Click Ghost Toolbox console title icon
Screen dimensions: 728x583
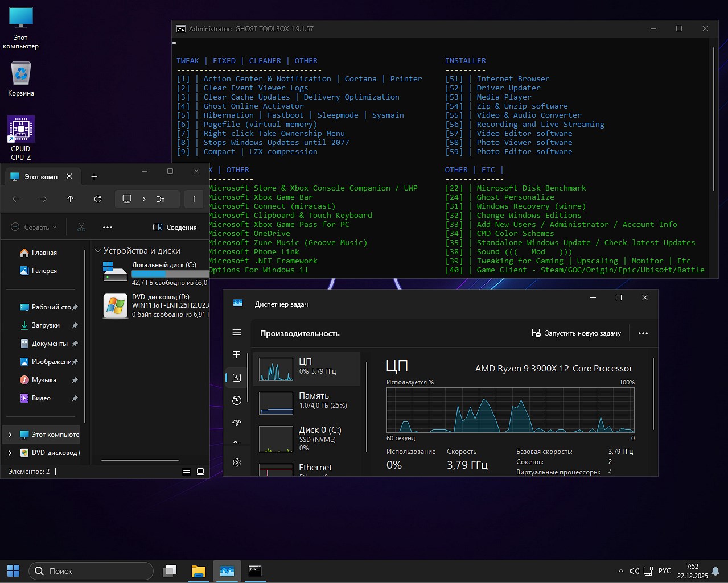point(180,28)
